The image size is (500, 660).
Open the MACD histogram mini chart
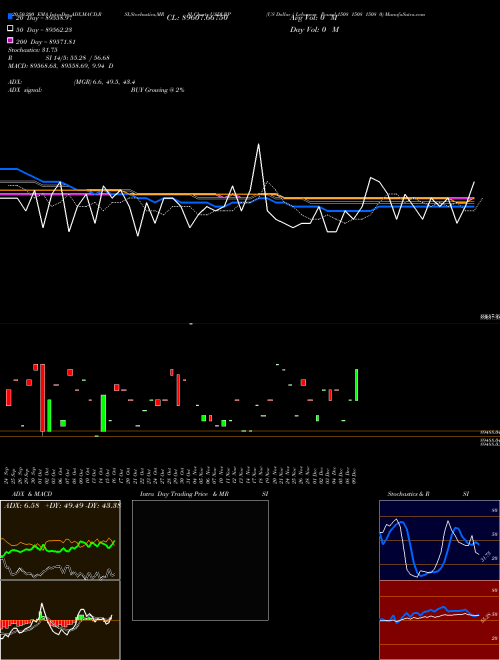point(60,620)
